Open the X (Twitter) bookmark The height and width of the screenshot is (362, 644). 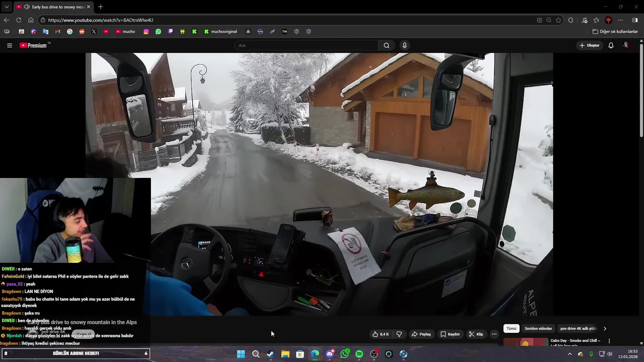[94, 31]
